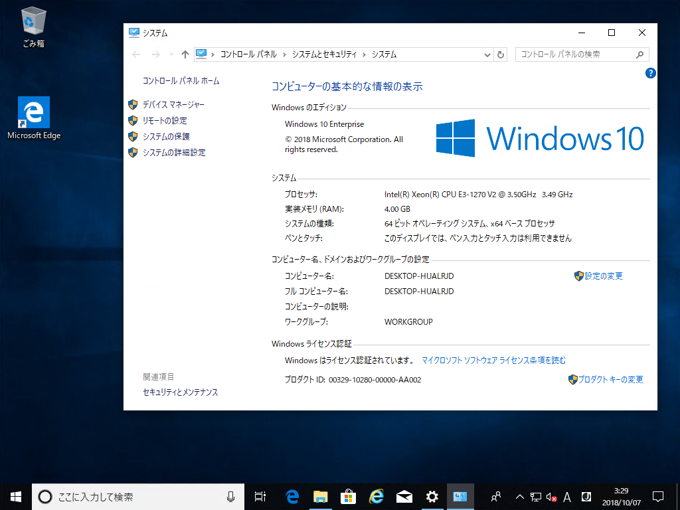The height and width of the screenshot is (510, 680).
Task: Click the microphone icon in search box
Action: click(x=231, y=497)
